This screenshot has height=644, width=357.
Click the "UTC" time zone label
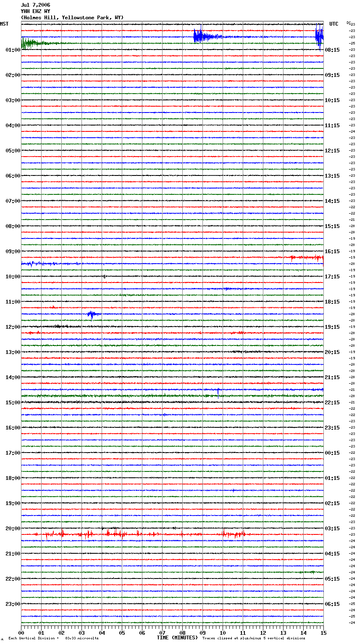pyautogui.click(x=334, y=24)
